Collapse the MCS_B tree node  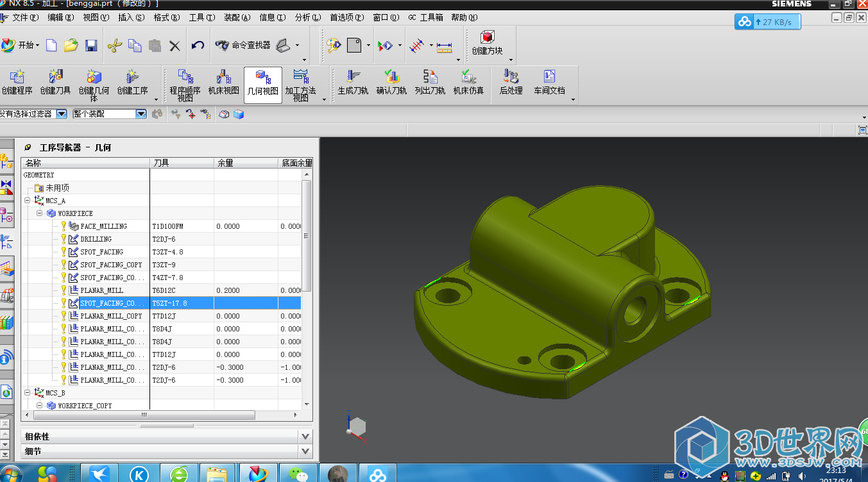(x=28, y=393)
